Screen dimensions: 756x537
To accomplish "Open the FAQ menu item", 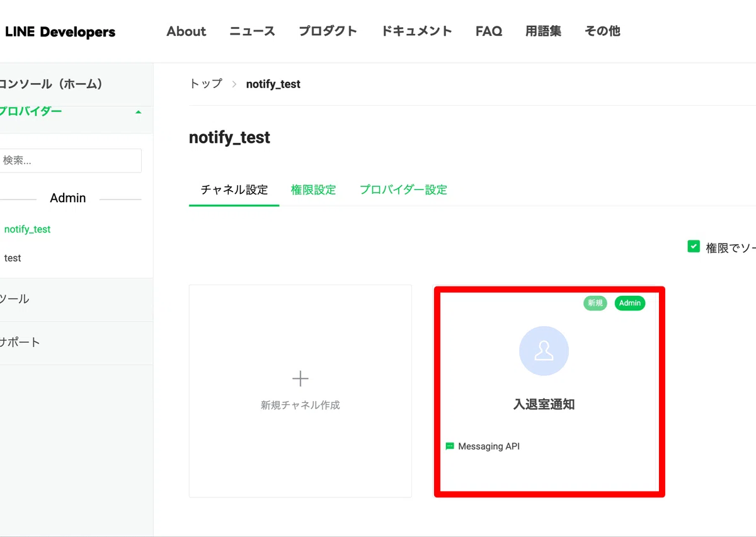I will (489, 31).
